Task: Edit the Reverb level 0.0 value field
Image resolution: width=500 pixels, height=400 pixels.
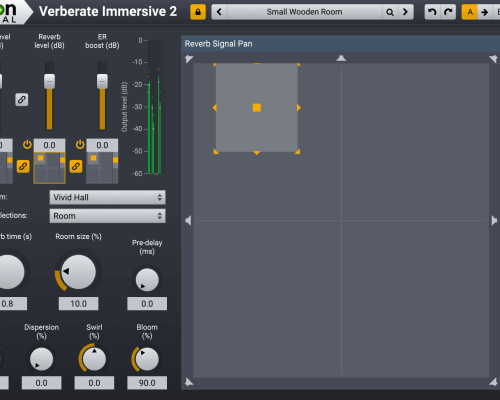Action: (49, 145)
